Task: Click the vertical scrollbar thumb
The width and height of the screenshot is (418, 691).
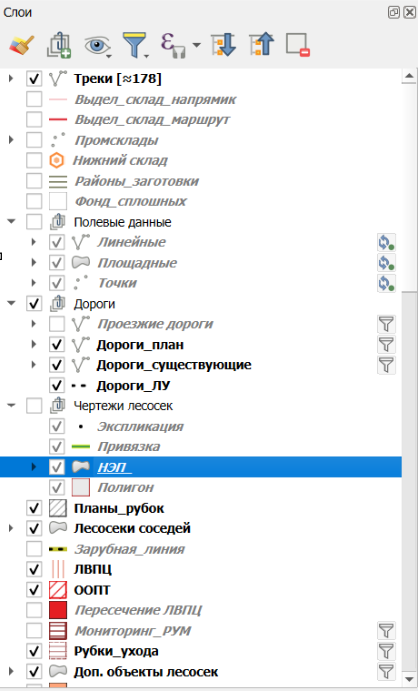Action: click(409, 188)
